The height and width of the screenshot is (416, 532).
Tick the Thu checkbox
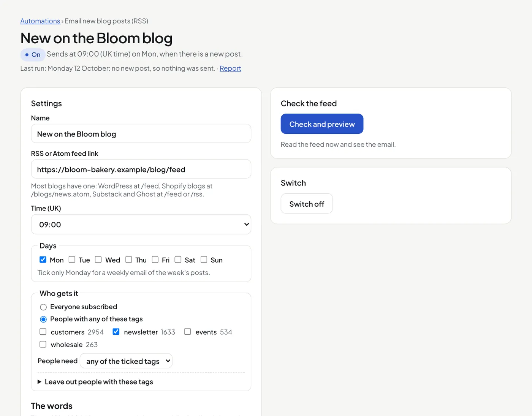pyautogui.click(x=129, y=259)
